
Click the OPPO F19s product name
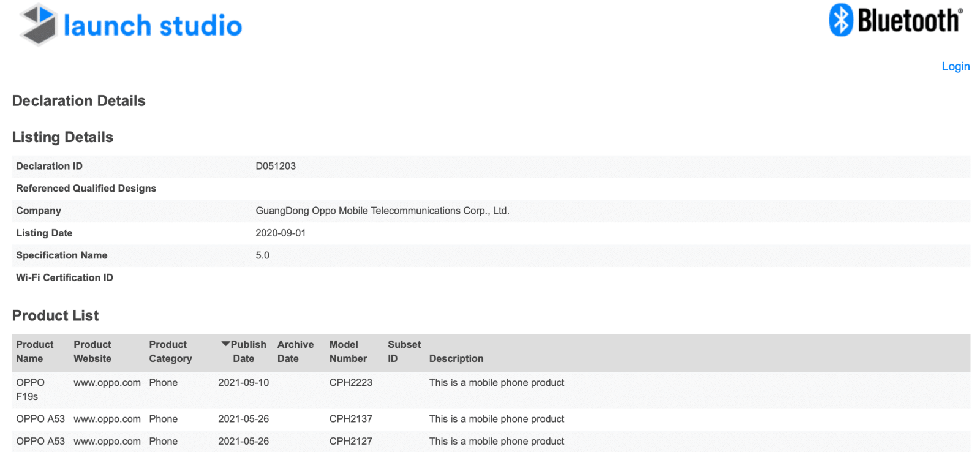30,390
